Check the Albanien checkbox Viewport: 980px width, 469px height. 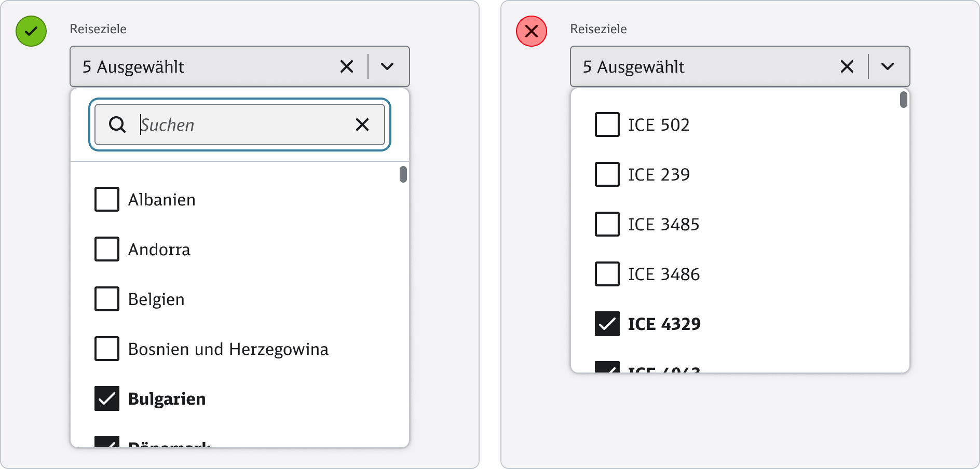click(x=107, y=199)
